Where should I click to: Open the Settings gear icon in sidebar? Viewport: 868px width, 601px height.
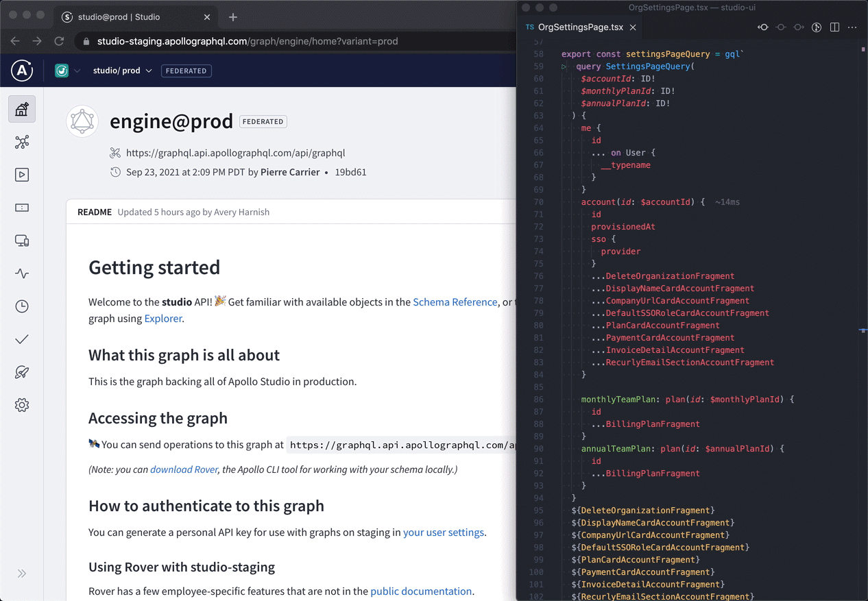point(22,405)
